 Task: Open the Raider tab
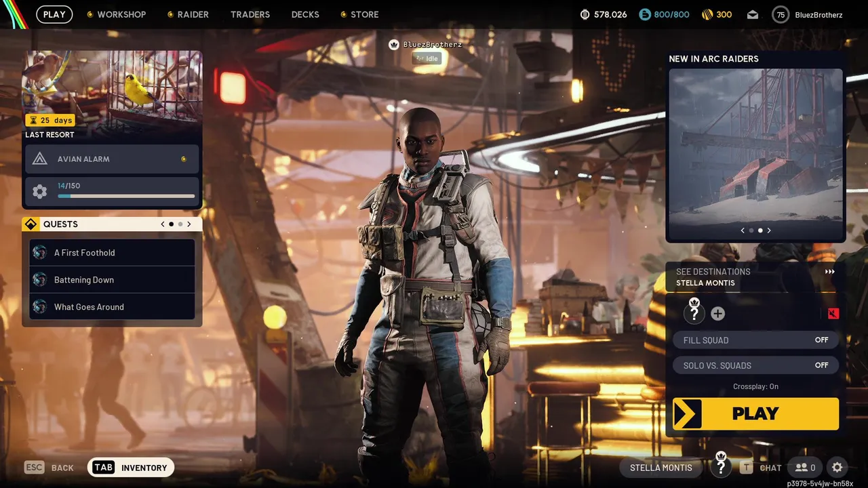pos(188,14)
